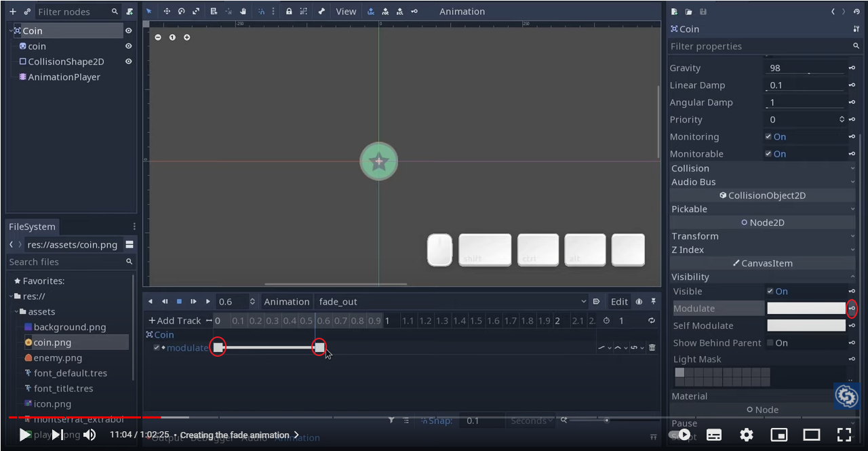Toggle YouTube subtitles button
Screen dimensions: 868x451
coord(714,435)
